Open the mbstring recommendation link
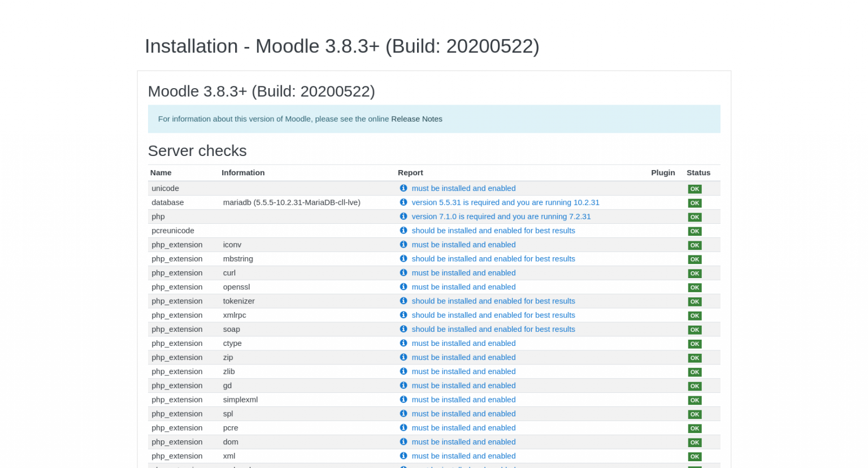Image resolution: width=868 pixels, height=468 pixels. coord(493,259)
